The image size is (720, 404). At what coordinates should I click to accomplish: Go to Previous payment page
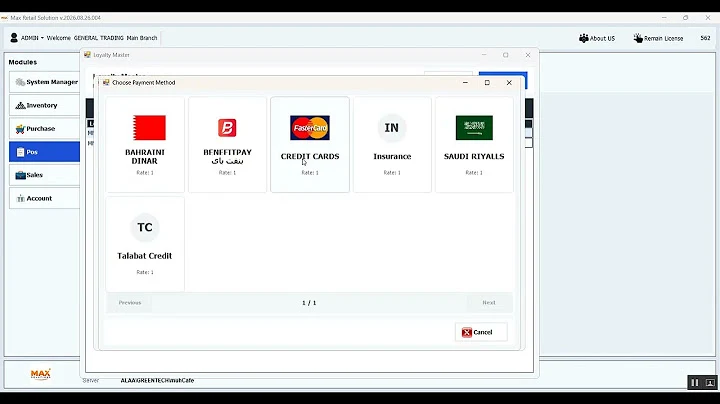click(x=130, y=303)
